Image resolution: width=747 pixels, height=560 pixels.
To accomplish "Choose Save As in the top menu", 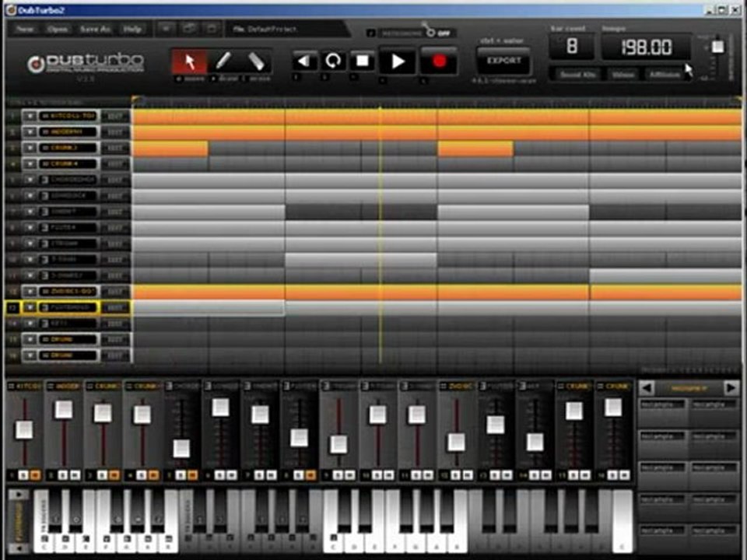I will point(95,29).
